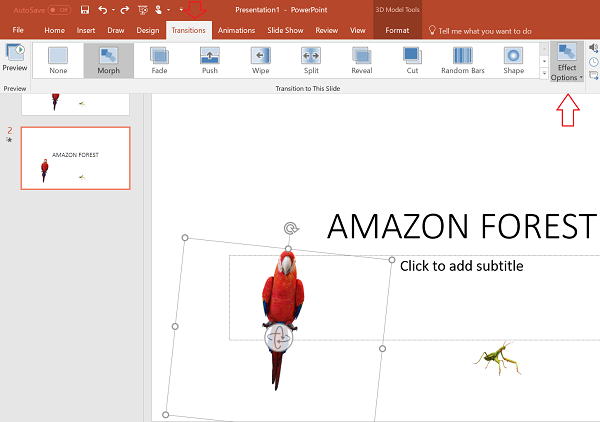This screenshot has height=422, width=600.
Task: Open the Undo history dropdown arrow
Action: click(x=113, y=10)
